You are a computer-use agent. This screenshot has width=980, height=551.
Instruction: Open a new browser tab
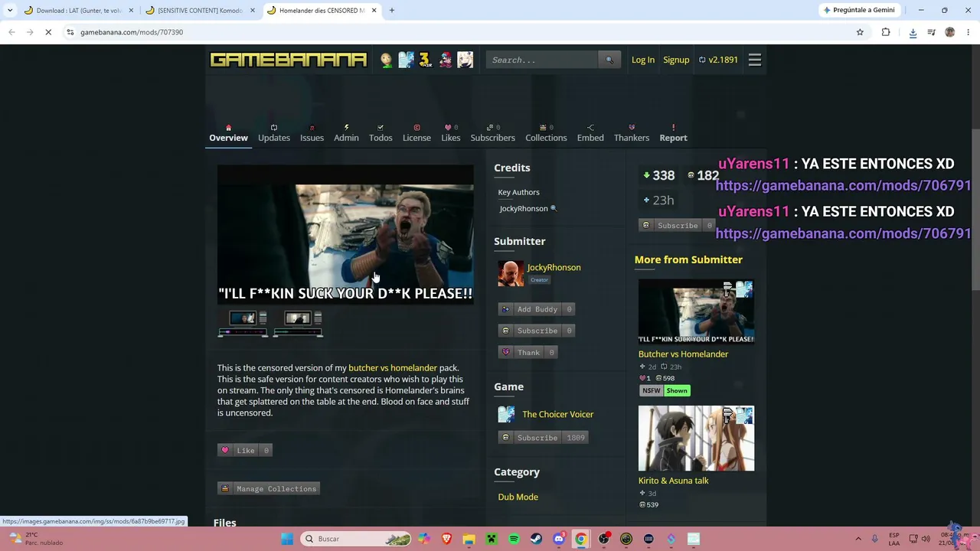[x=391, y=11]
